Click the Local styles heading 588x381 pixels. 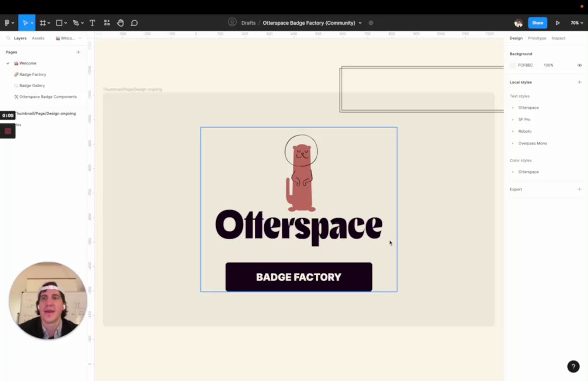[521, 82]
